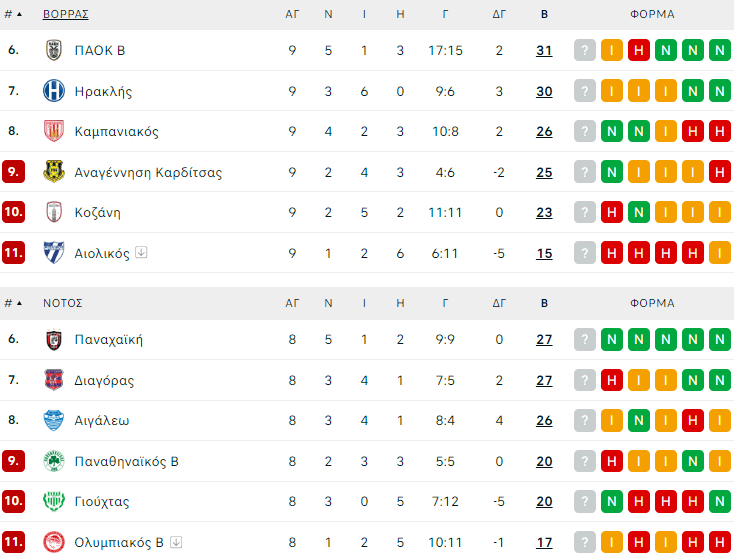Click the Καμπανιακός team badge
Viewport: 734px width, 560px height.
click(54, 131)
